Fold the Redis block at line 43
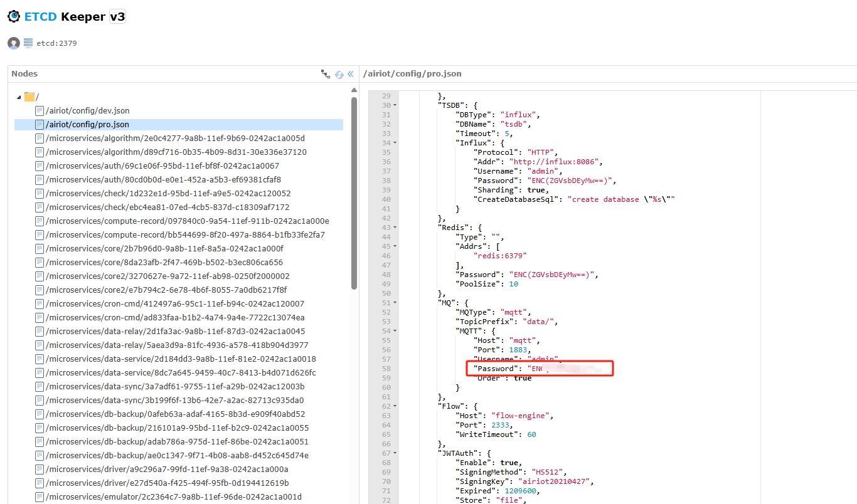 (x=395, y=228)
